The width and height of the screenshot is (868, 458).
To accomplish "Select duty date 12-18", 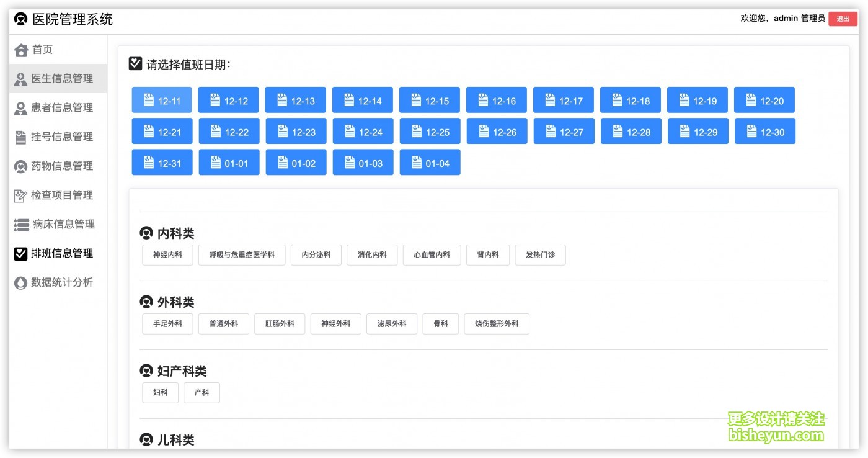I will 630,100.
